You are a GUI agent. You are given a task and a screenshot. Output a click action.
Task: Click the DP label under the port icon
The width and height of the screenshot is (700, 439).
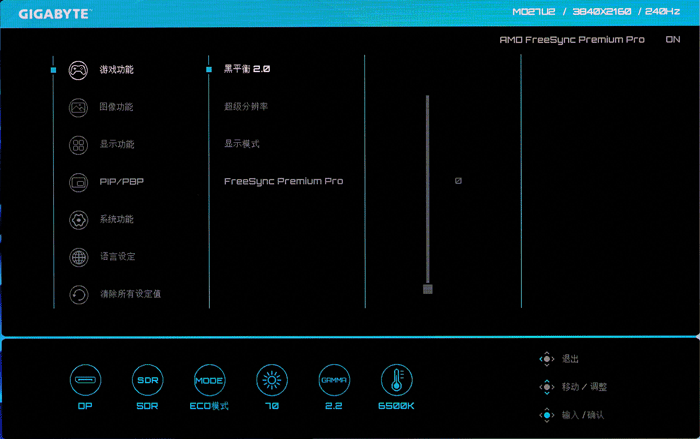[x=85, y=406]
